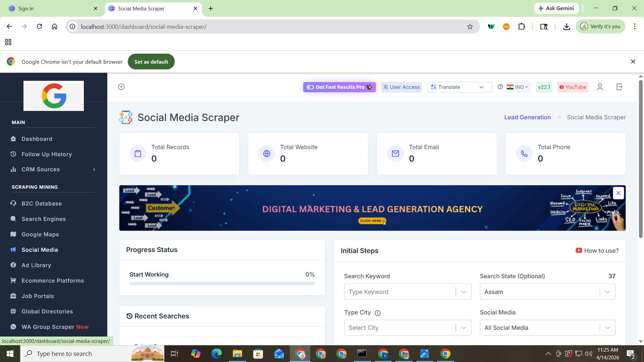
Task: Close the digital marketing banner
Action: click(x=618, y=193)
